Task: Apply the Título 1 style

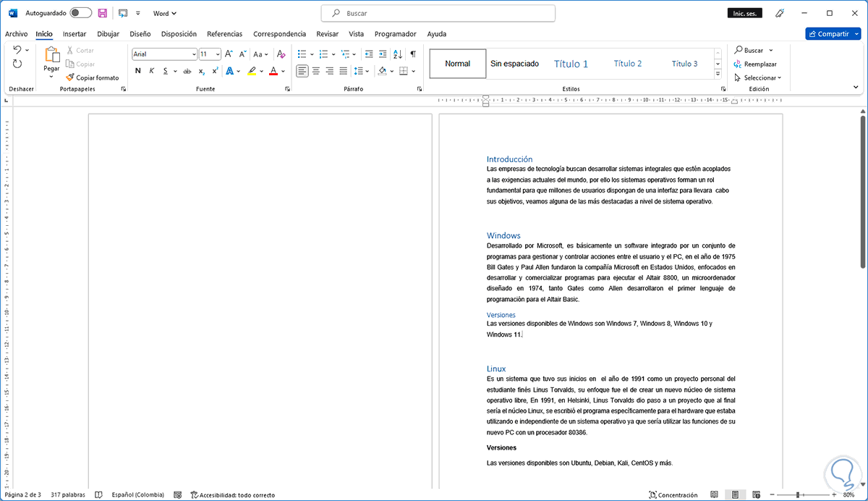Action: tap(571, 64)
